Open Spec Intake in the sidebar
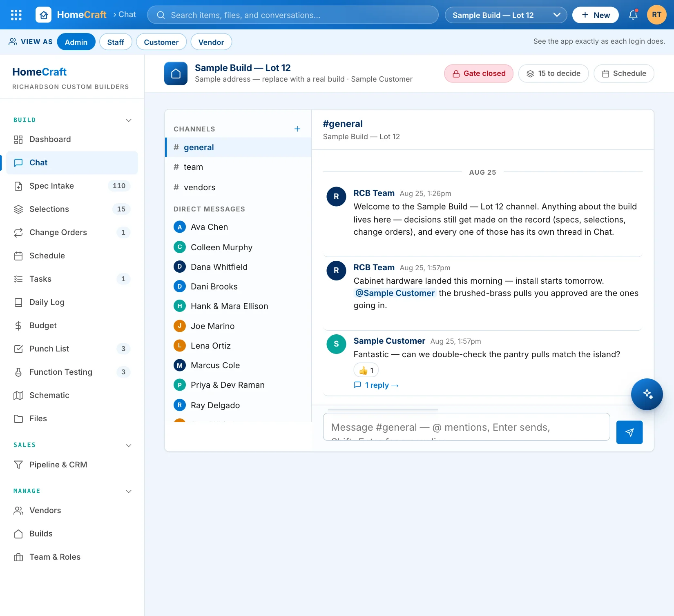The width and height of the screenshot is (674, 616). click(x=72, y=186)
